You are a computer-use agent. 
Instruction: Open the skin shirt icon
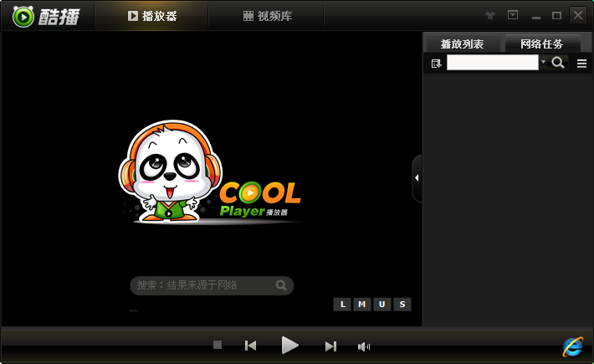(x=490, y=16)
